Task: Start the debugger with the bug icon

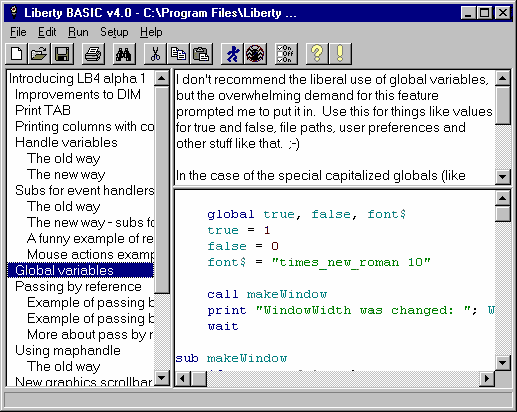Action: coord(255,53)
